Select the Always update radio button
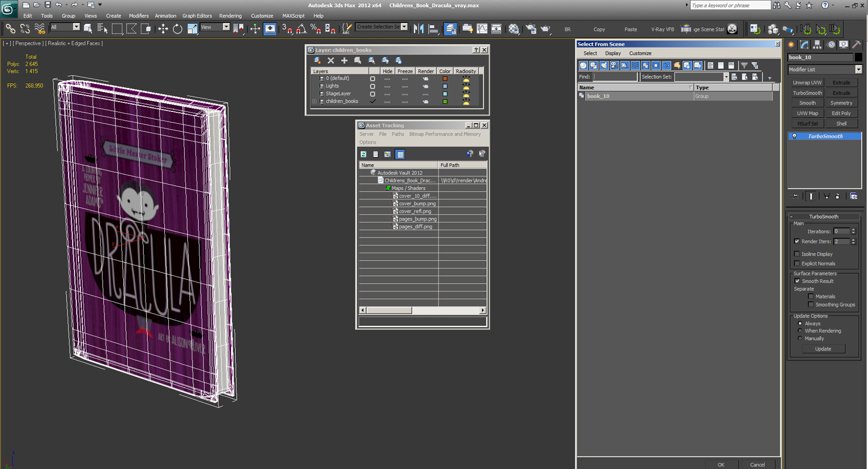This screenshot has width=868, height=469. pos(800,324)
